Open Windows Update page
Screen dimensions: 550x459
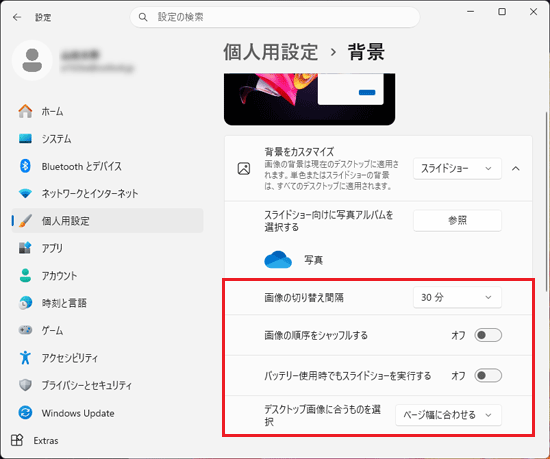pos(107,412)
